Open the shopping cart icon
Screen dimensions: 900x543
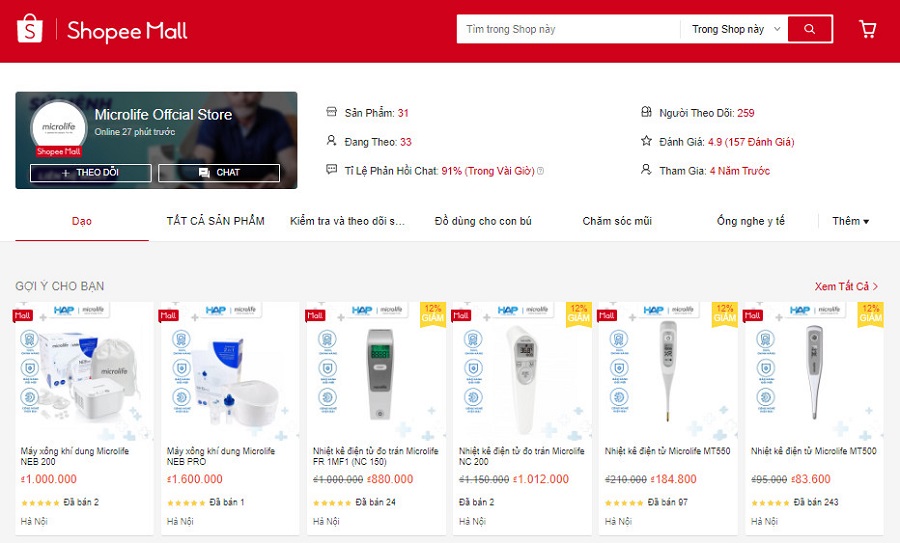click(867, 29)
